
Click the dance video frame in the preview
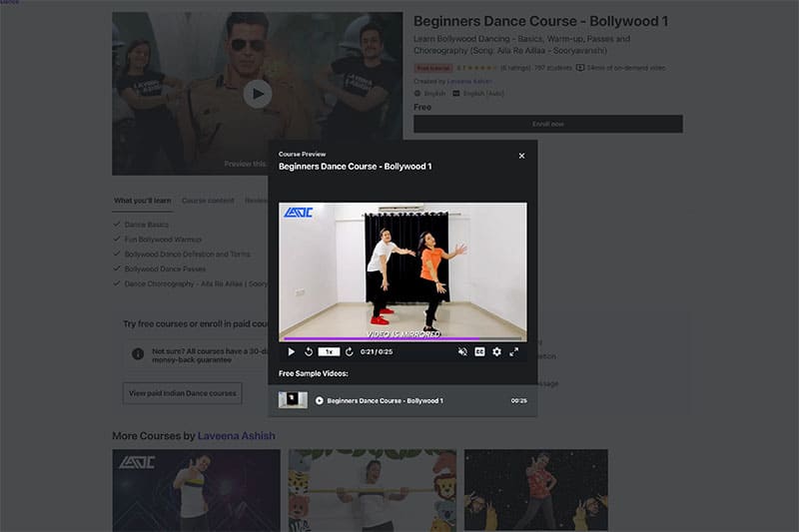click(402, 269)
